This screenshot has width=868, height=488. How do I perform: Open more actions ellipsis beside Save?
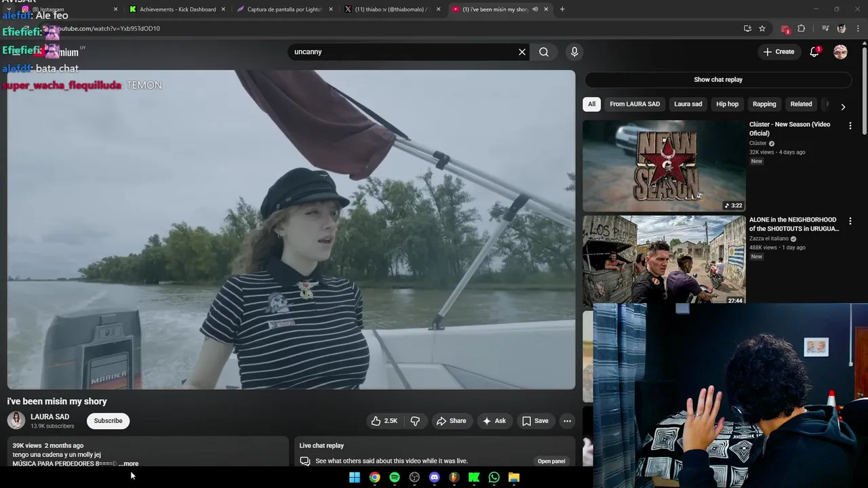pyautogui.click(x=567, y=421)
